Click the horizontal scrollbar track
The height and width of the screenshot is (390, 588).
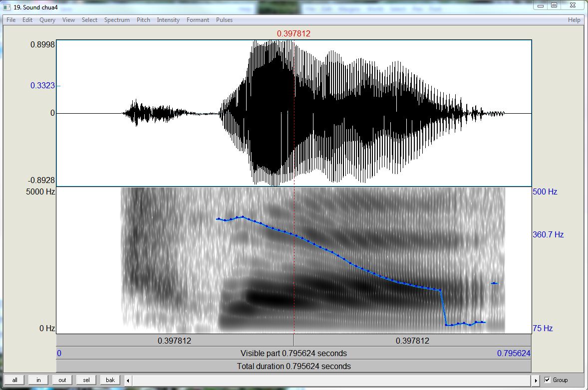(x=332, y=380)
